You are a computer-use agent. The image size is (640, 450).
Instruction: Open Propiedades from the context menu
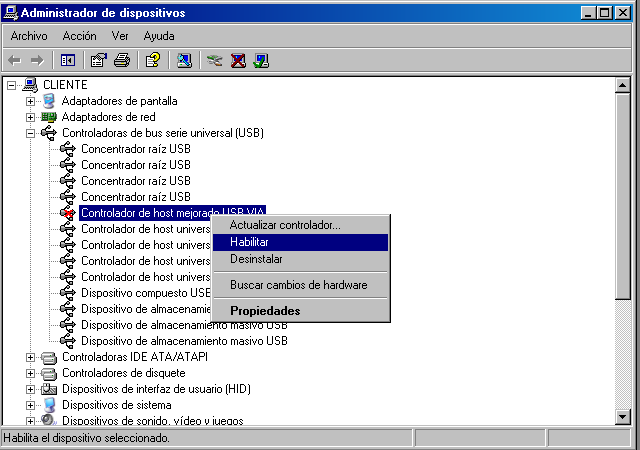300,311
